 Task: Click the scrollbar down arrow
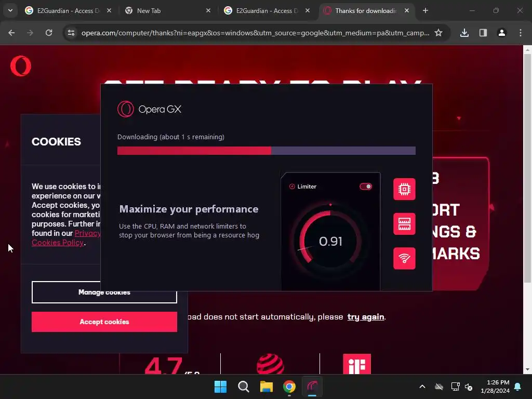(x=527, y=369)
